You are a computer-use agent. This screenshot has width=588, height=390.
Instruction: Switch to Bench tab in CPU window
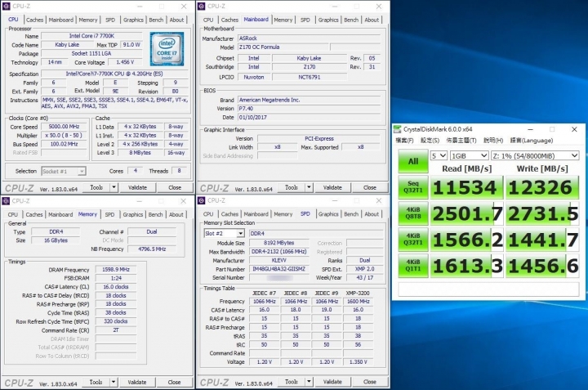[156, 20]
